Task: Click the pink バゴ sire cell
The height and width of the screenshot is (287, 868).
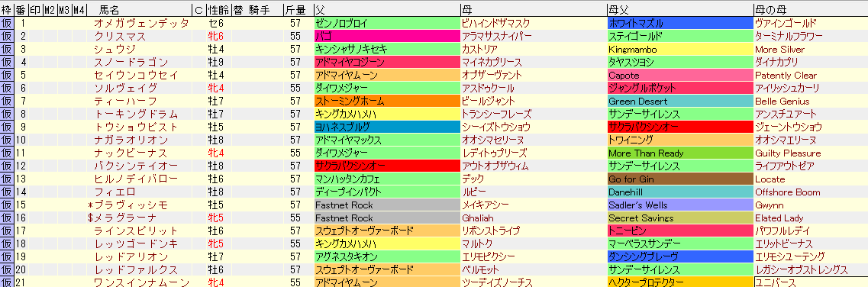Action: [x=386, y=36]
